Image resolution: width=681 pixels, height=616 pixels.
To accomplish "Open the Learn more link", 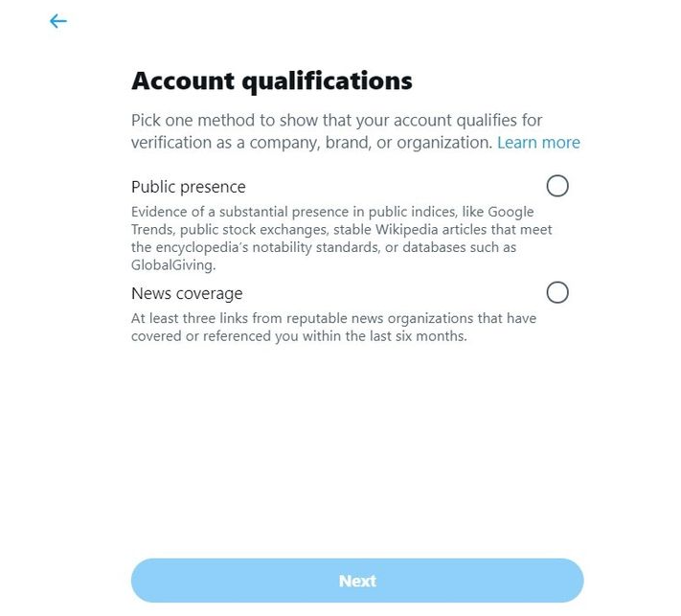I will point(538,143).
